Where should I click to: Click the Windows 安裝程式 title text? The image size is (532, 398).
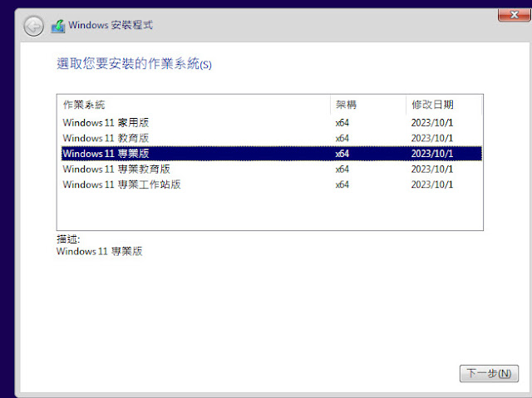[111, 25]
